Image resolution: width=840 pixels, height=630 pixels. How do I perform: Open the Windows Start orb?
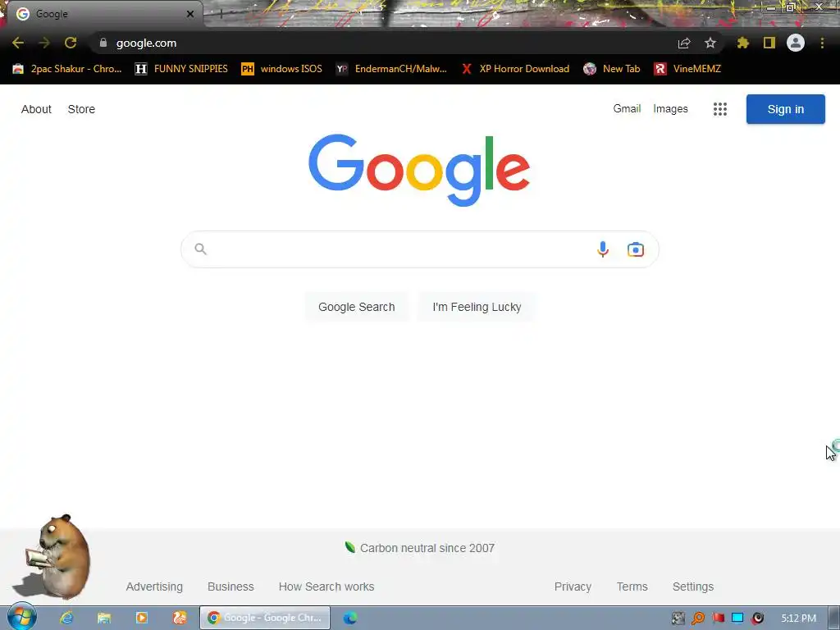tap(21, 617)
